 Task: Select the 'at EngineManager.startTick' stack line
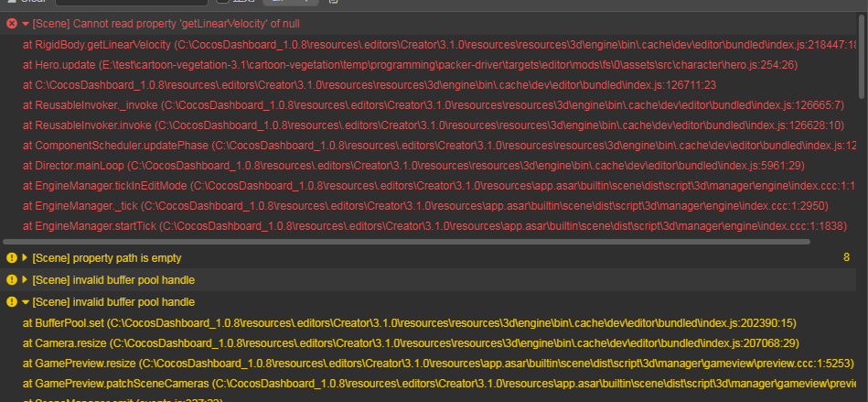(435, 225)
